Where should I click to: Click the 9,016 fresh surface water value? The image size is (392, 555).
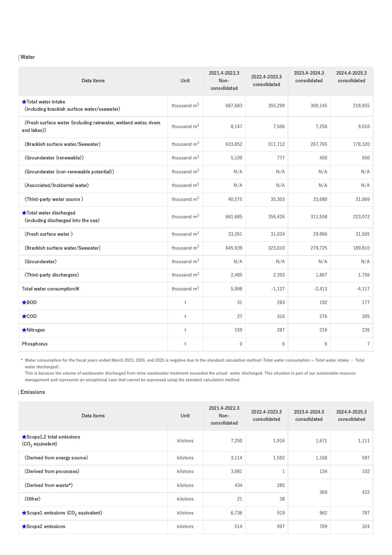(x=364, y=127)
